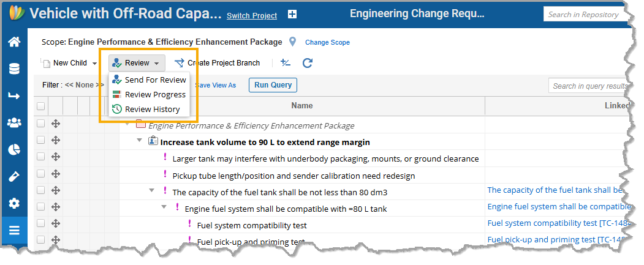Image resolution: width=644 pixels, height=265 pixels.
Task: Click the users group sidebar icon
Action: (x=13, y=122)
